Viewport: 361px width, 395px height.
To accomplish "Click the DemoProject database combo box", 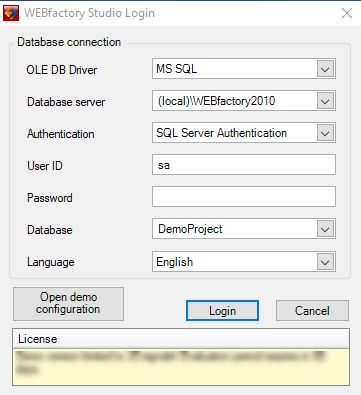I will pyautogui.click(x=244, y=229).
